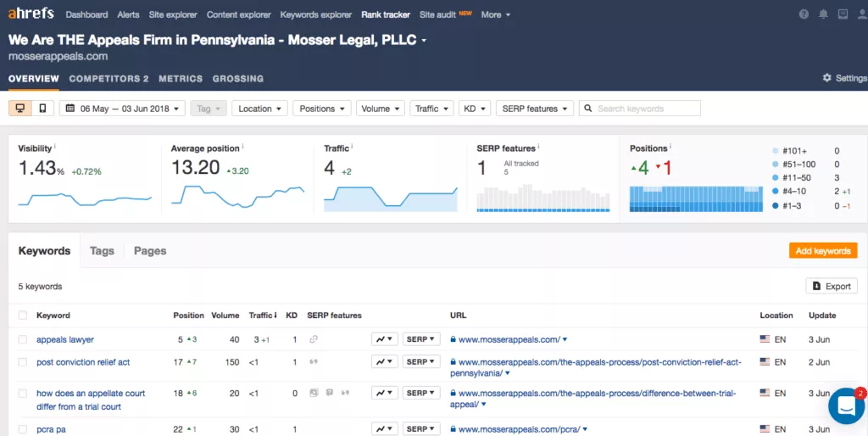868x436 pixels.
Task: Switch to the Pages tab
Action: pyautogui.click(x=150, y=251)
